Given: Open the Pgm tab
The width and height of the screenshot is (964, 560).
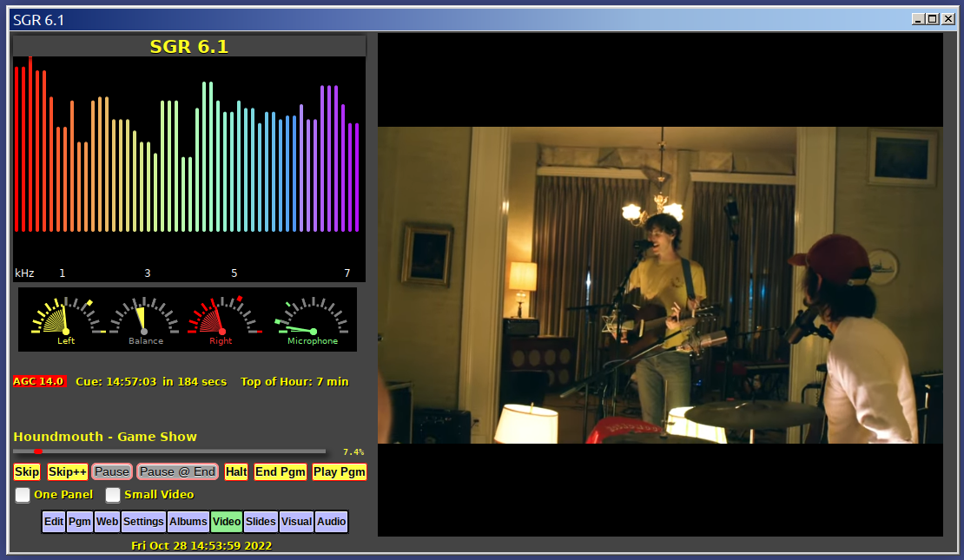Looking at the screenshot, I should point(79,522).
